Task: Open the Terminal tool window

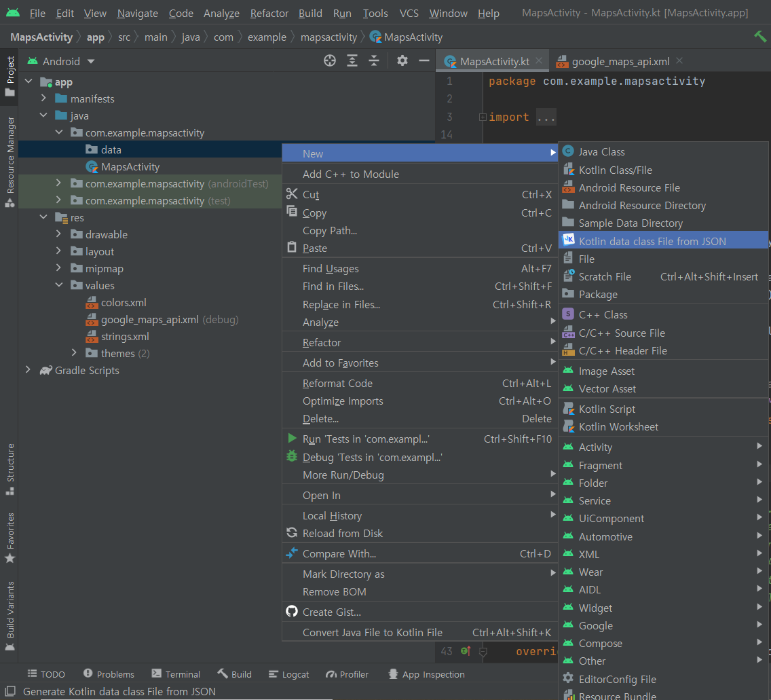Action: pos(176,674)
